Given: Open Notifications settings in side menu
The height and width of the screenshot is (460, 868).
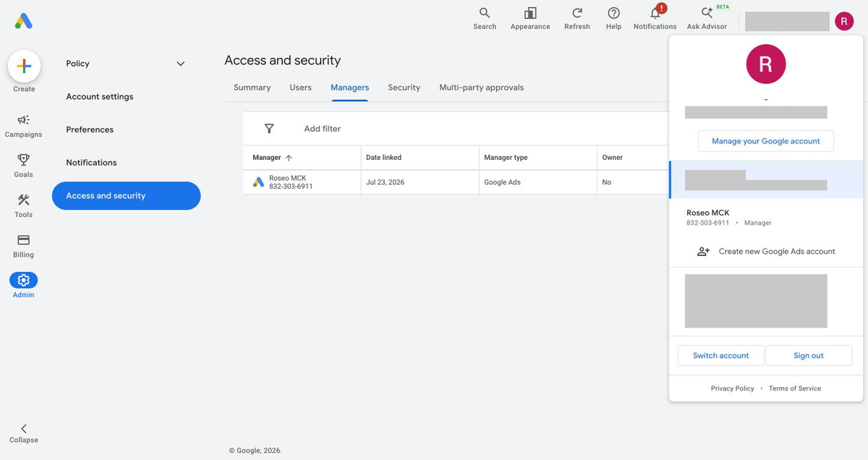Looking at the screenshot, I should click(91, 163).
